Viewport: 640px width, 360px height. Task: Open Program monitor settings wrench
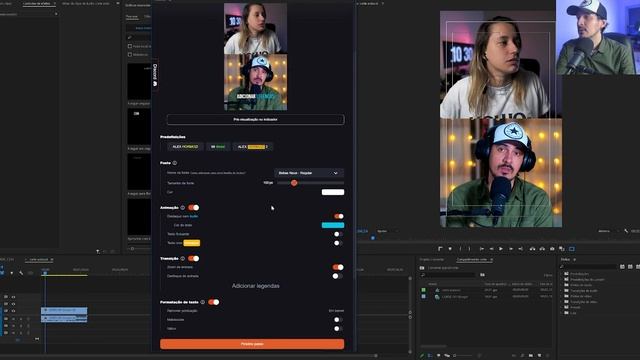click(x=626, y=231)
